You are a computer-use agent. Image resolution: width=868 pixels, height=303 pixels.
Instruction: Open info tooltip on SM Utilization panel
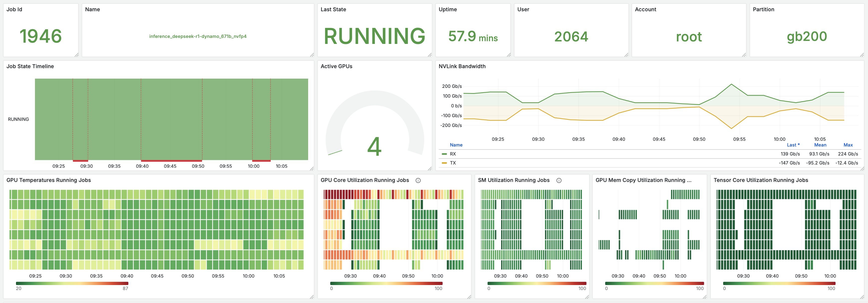point(559,180)
